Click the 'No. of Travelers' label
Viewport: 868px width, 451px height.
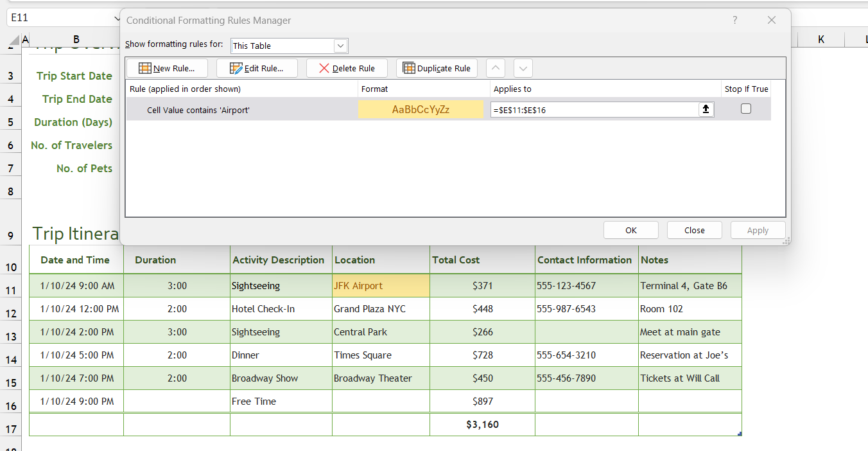[x=71, y=145]
